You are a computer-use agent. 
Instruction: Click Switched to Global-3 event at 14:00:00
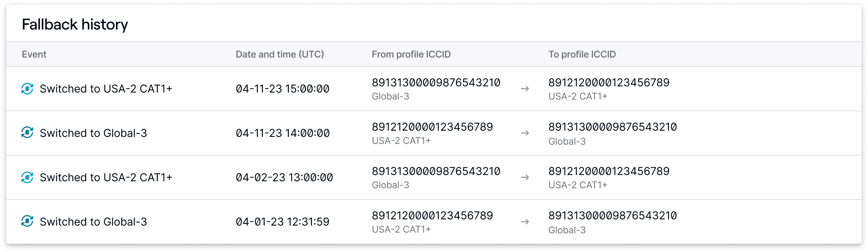(93, 133)
